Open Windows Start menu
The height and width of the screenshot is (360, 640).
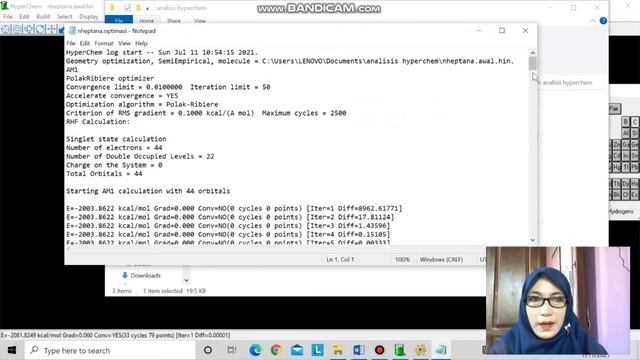tap(11, 350)
